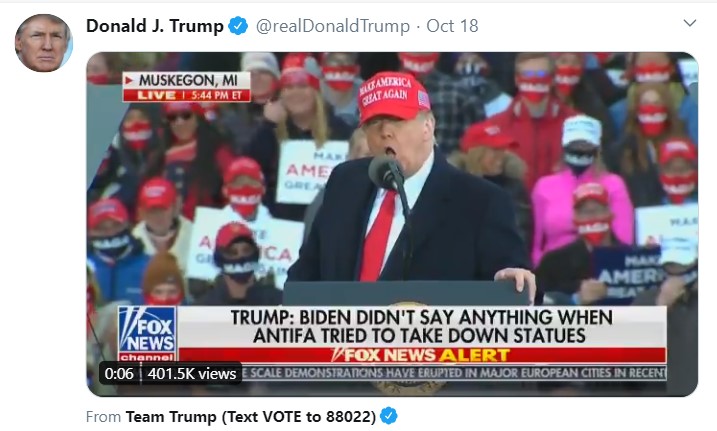Click the 0:06 video time indicator
Screen dimensions: 717x431
tap(119, 373)
